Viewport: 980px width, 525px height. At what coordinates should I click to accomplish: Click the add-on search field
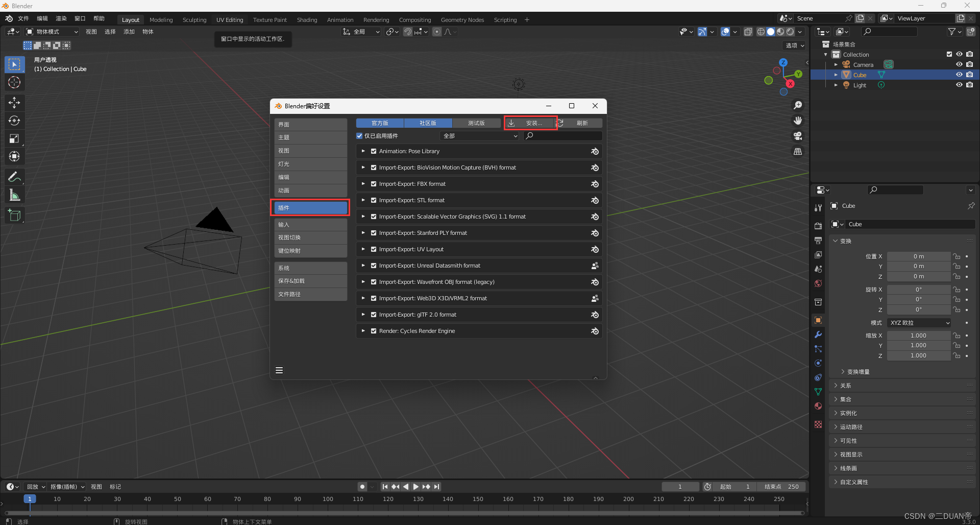tap(563, 135)
